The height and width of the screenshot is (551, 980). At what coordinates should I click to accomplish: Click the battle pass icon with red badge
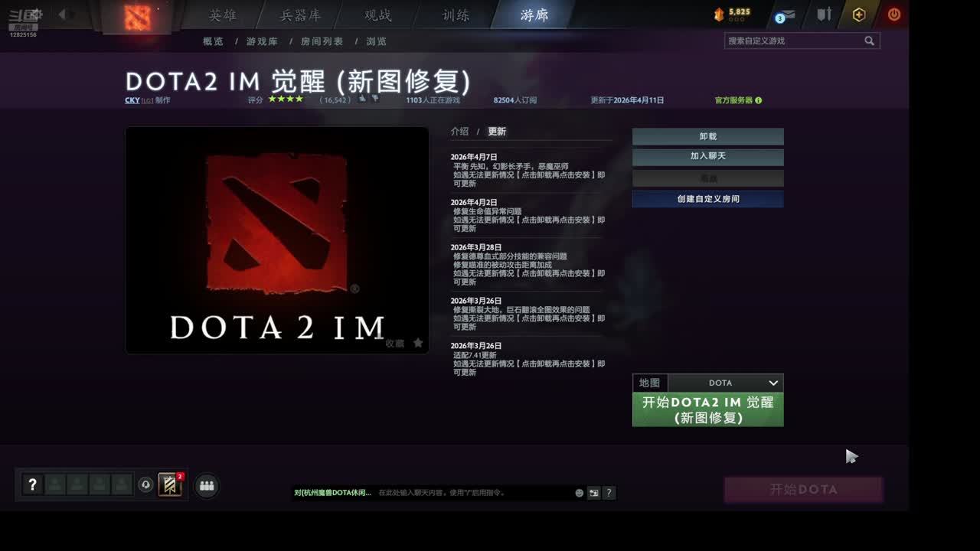(x=170, y=484)
